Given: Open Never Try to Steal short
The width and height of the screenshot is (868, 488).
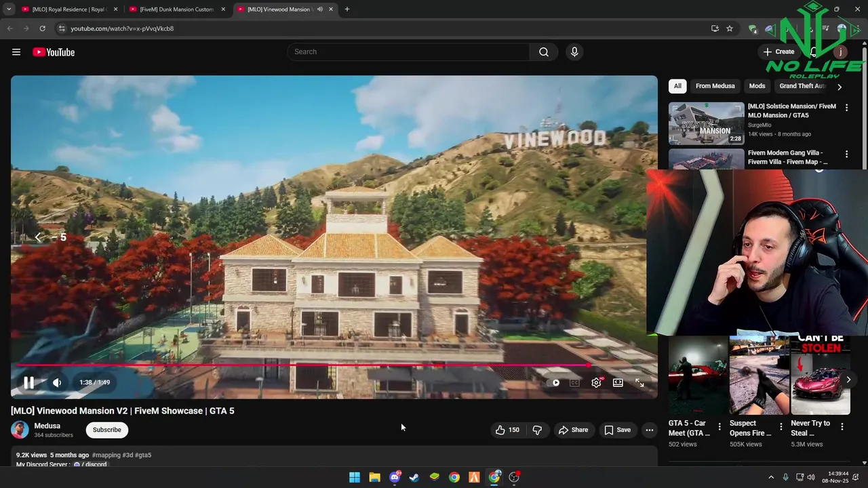Looking at the screenshot, I should coord(820,375).
